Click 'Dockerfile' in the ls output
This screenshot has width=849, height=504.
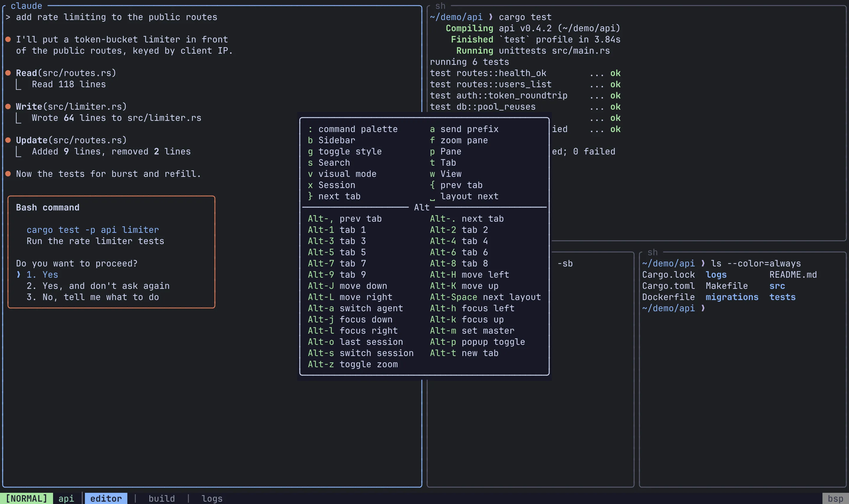click(668, 297)
